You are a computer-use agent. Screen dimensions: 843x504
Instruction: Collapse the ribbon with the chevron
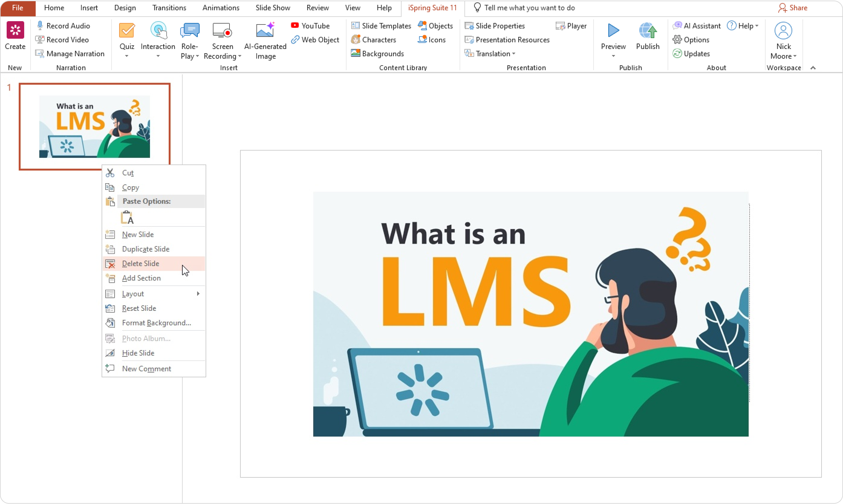[813, 68]
